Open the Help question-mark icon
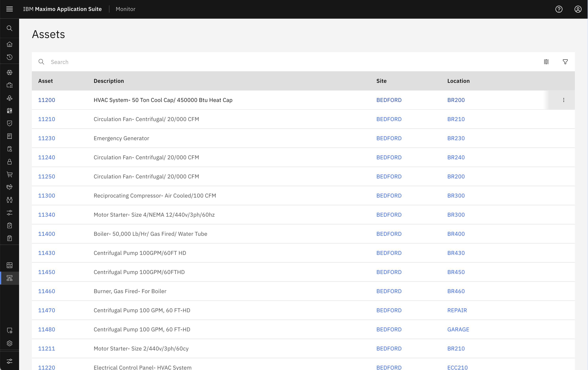The height and width of the screenshot is (370, 588). tap(559, 9)
